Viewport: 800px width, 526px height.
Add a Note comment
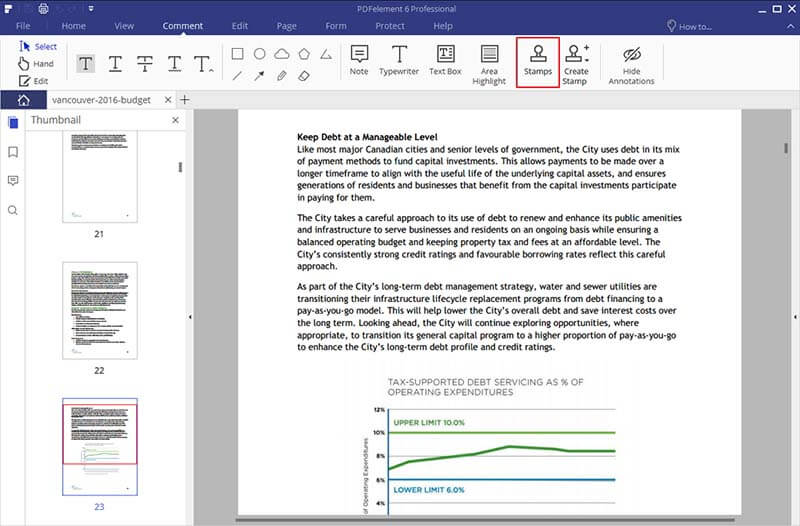coord(359,60)
